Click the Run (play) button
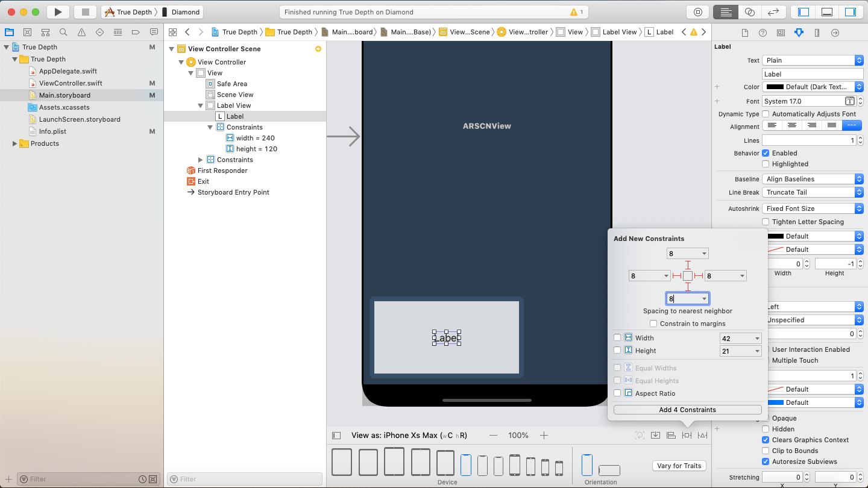This screenshot has width=868, height=488. 58,12
